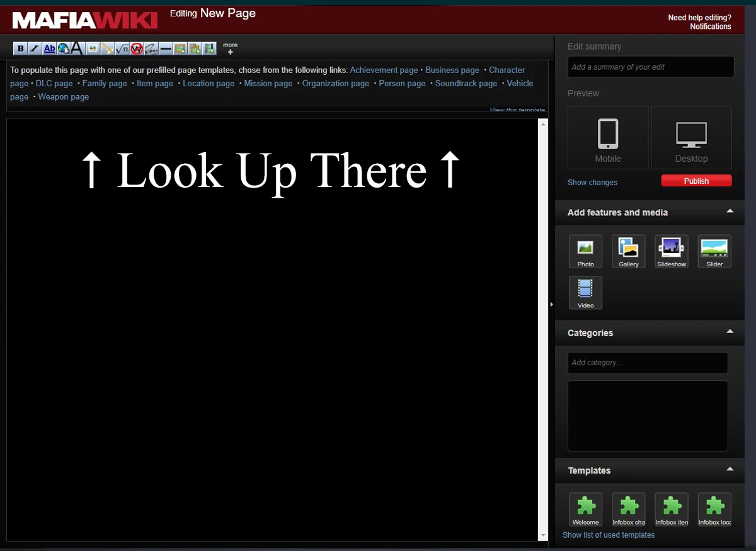Insert the Infobox item template
756x551 pixels.
pyautogui.click(x=672, y=509)
